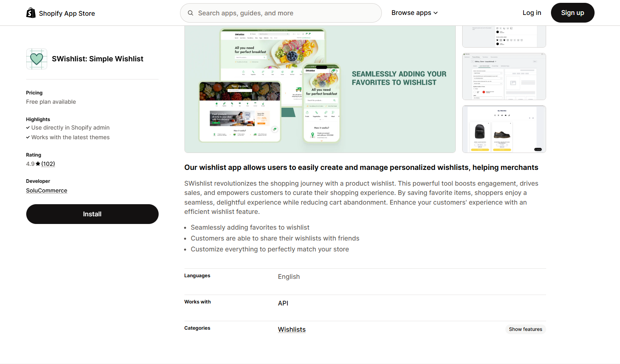Click the SWishlist: Simple Wishlist heading
Image resolution: width=620 pixels, height=364 pixels.
pos(98,59)
